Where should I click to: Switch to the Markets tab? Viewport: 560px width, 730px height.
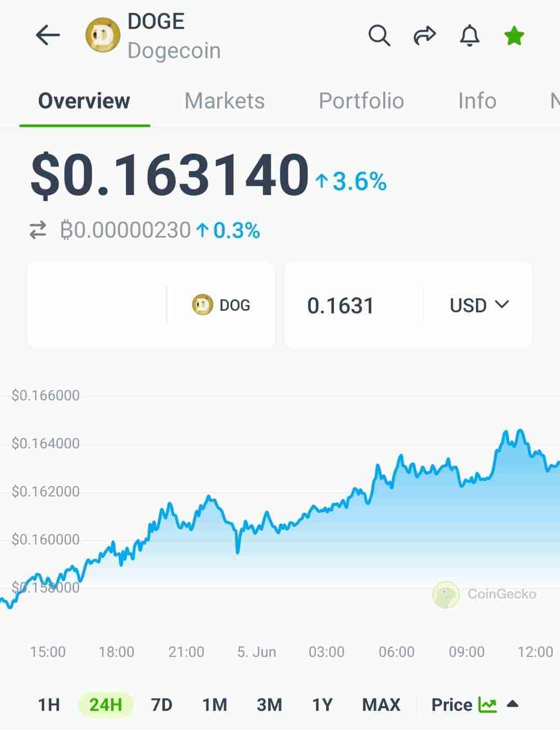click(x=225, y=101)
